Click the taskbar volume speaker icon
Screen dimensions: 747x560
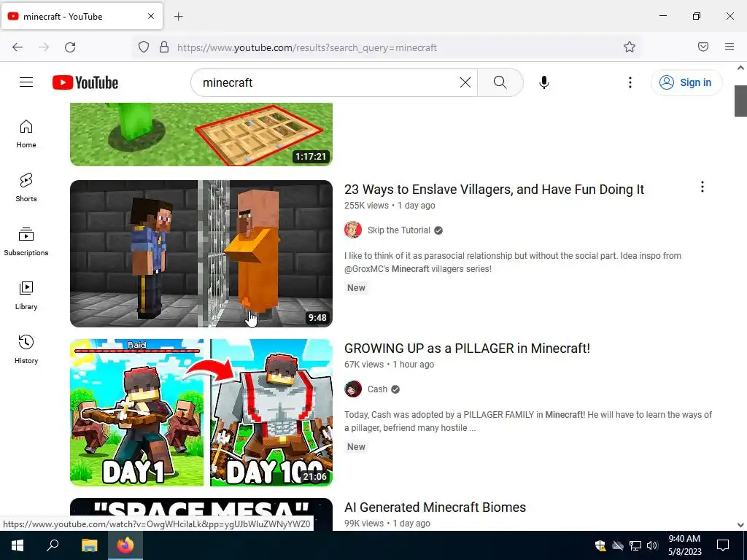(x=652, y=545)
